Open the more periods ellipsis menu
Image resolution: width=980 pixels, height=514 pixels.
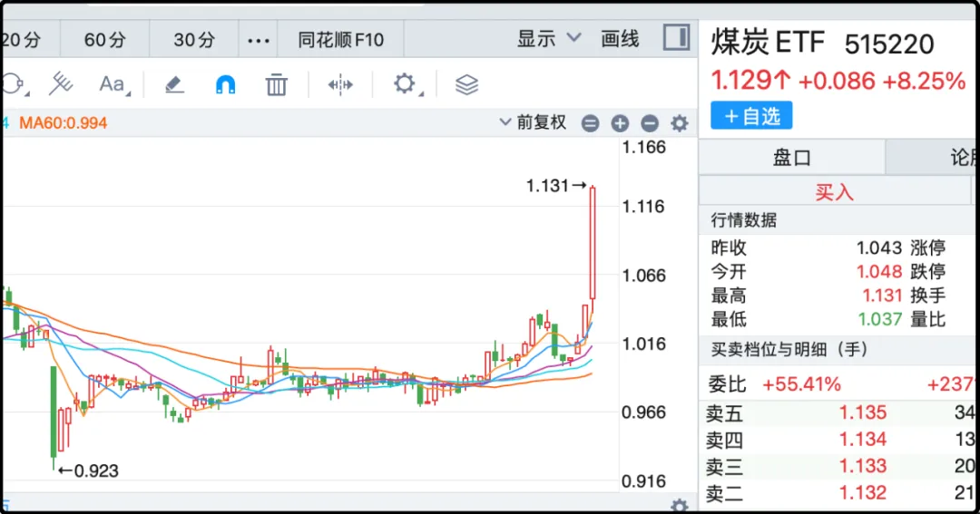(260, 40)
